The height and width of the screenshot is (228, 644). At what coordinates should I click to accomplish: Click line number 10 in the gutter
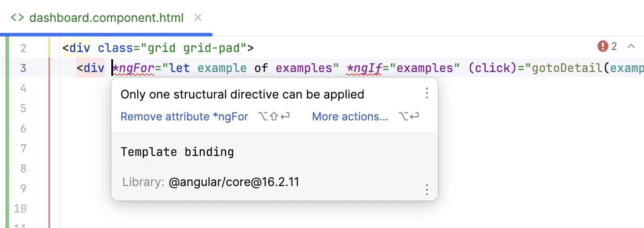[21, 209]
